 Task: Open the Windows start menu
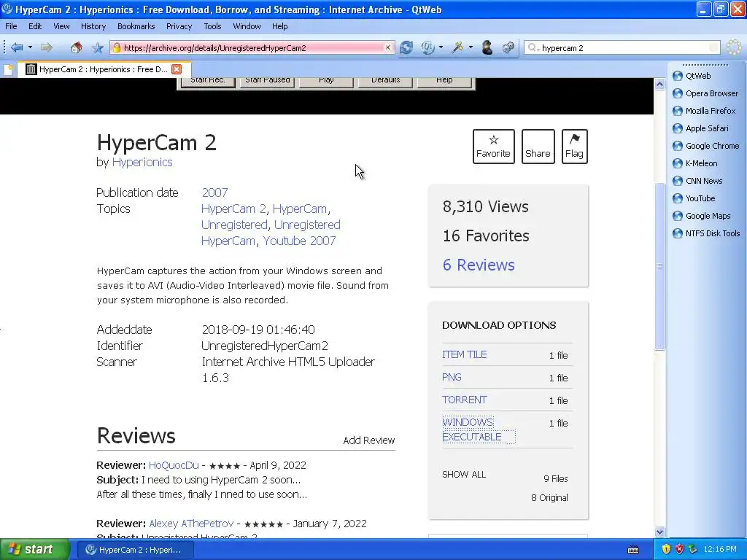(x=35, y=550)
